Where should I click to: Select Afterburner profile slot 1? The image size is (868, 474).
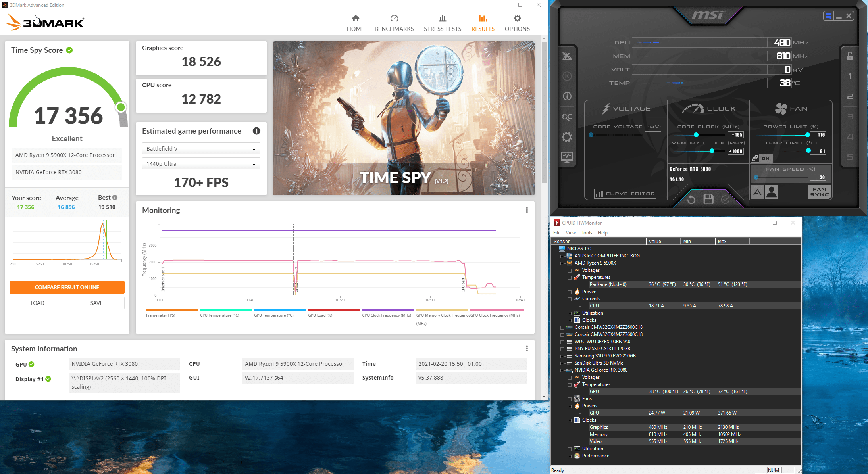coord(850,76)
